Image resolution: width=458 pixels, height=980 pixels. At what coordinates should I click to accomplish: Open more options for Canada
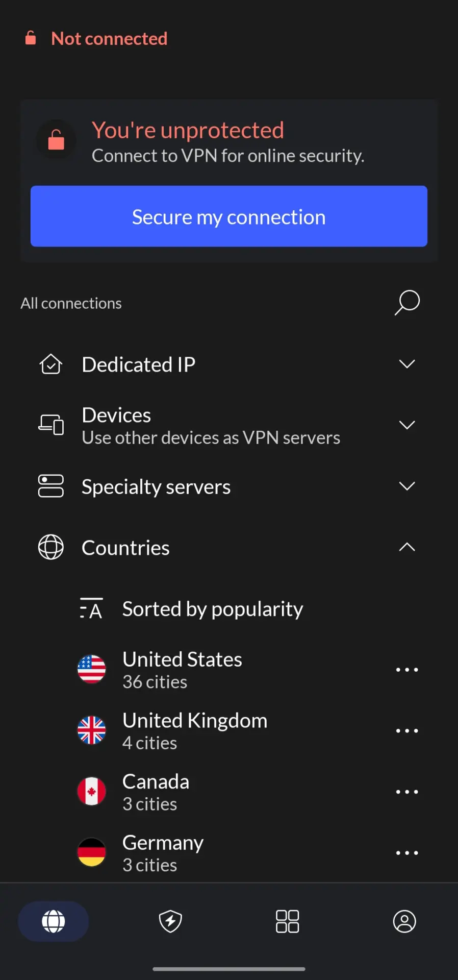tap(407, 792)
